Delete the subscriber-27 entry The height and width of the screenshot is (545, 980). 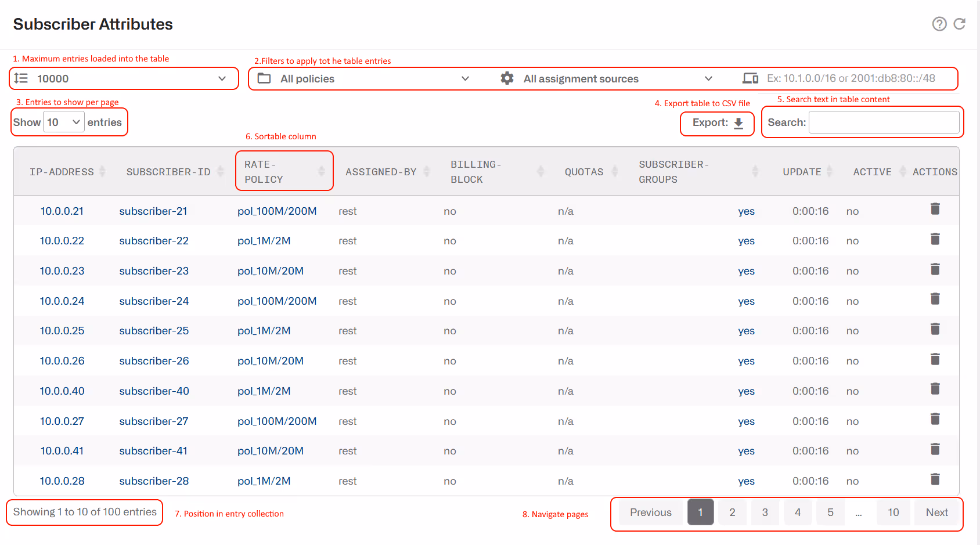point(935,419)
